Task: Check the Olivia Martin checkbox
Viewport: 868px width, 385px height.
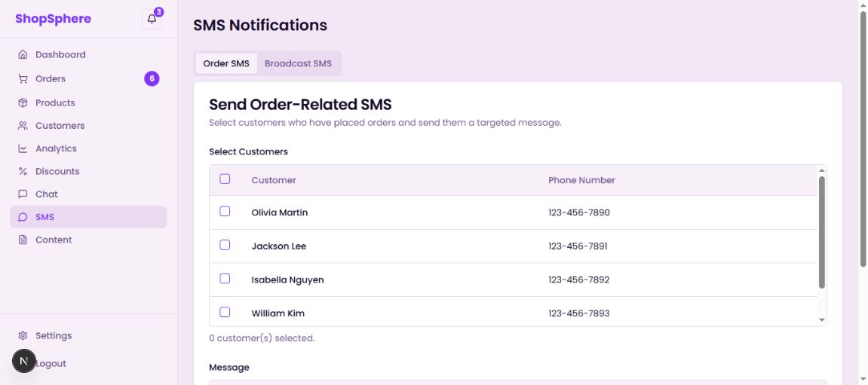Action: [225, 212]
